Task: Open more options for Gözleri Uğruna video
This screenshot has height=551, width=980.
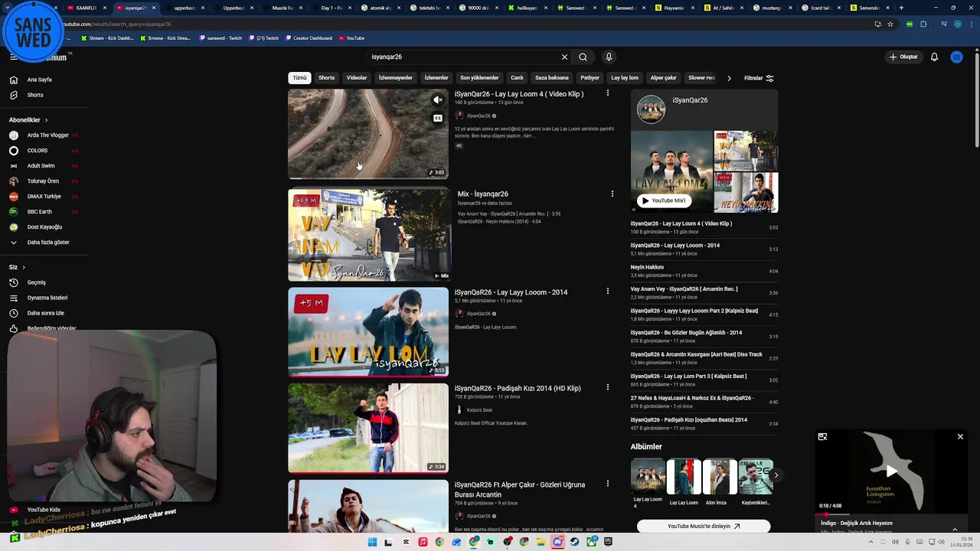Action: 608,484
